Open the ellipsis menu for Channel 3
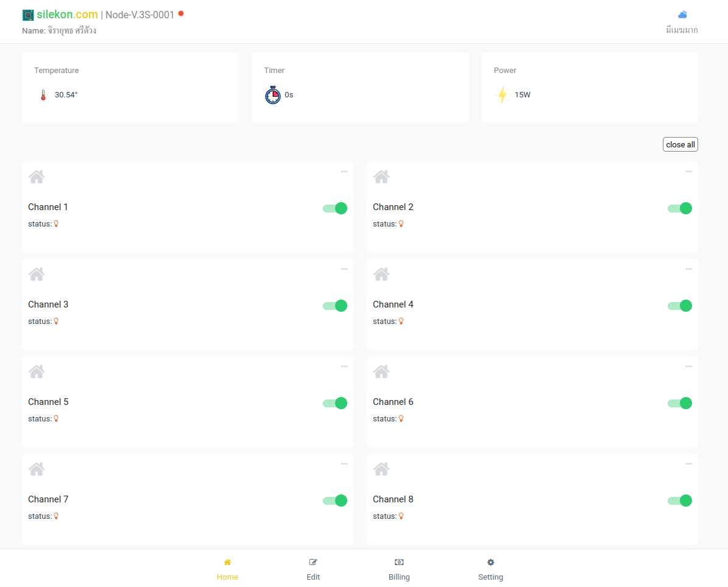 [344, 269]
